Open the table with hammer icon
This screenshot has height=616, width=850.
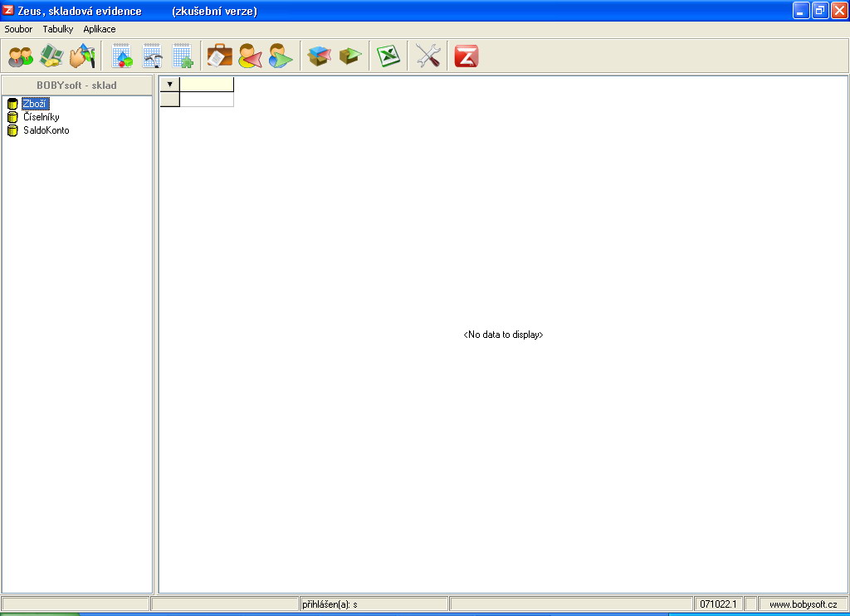click(x=153, y=56)
